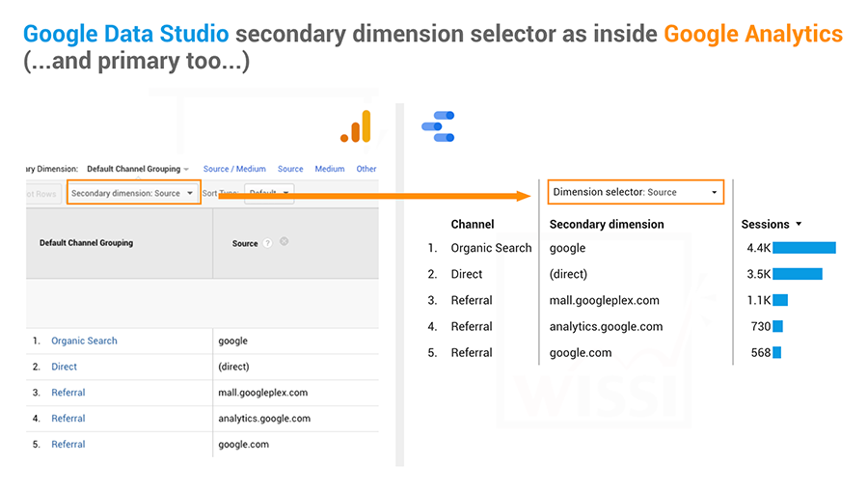Click Organic Search in Data Studio table
The width and height of the screenshot is (868, 492).
click(491, 248)
